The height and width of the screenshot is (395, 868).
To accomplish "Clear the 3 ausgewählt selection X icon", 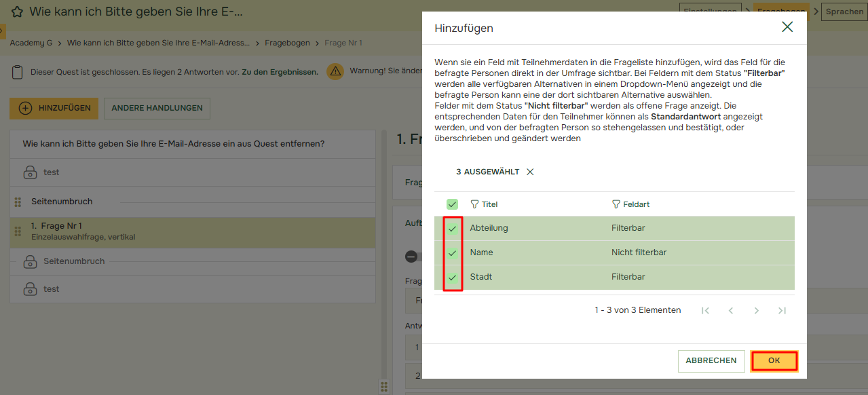I will pyautogui.click(x=530, y=172).
